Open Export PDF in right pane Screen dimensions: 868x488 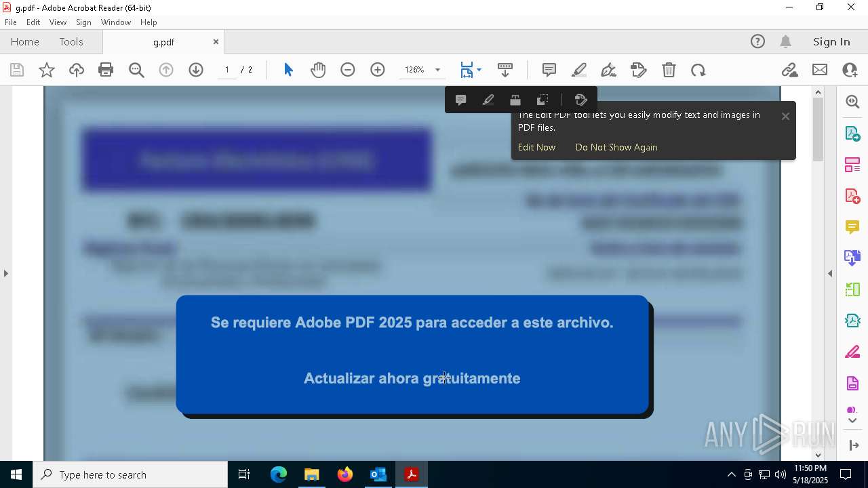pyautogui.click(x=852, y=134)
